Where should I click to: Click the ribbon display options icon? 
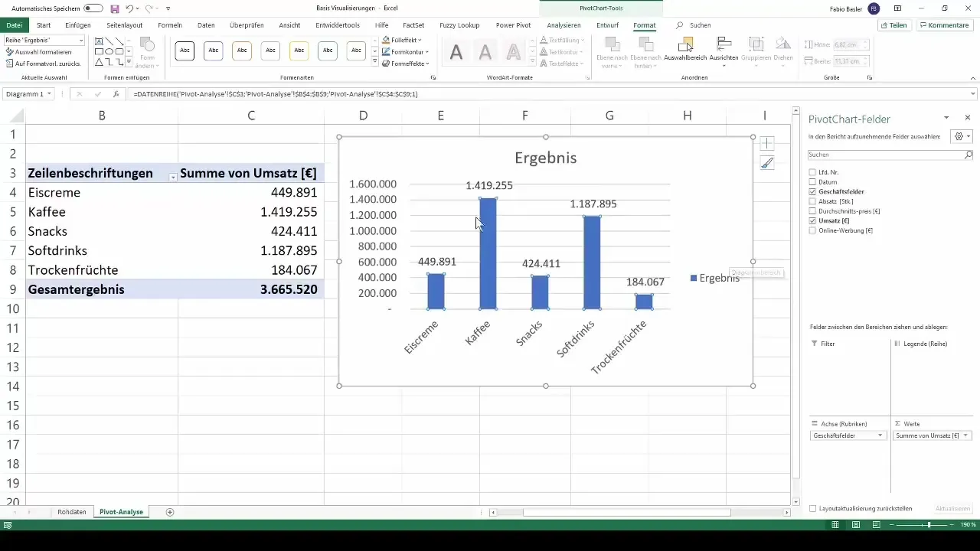pos(897,8)
